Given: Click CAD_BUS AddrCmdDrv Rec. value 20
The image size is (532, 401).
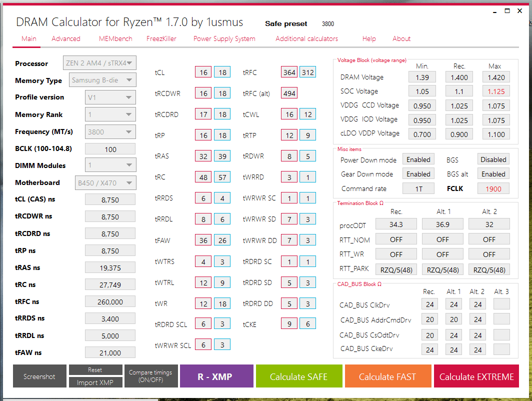Looking at the screenshot, I should pos(430,319).
